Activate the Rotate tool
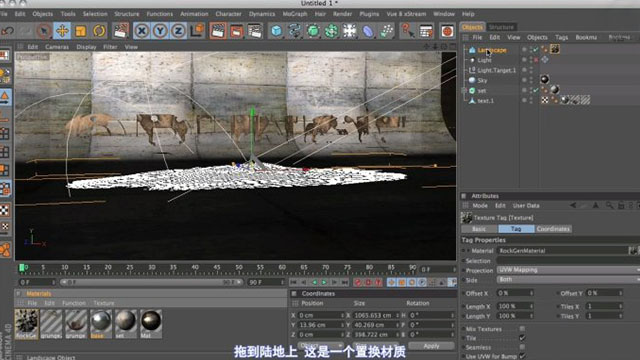Screen dimensions: 640x360 pos(99,31)
